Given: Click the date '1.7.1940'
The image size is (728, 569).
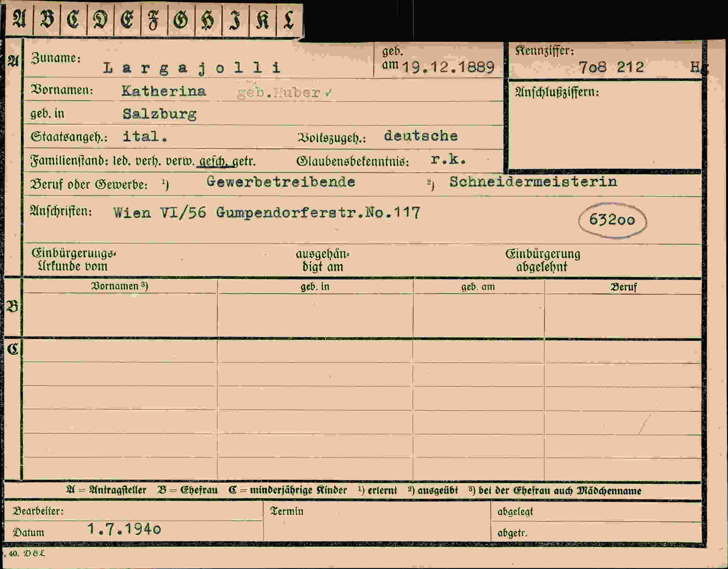Looking at the screenshot, I should tap(124, 529).
